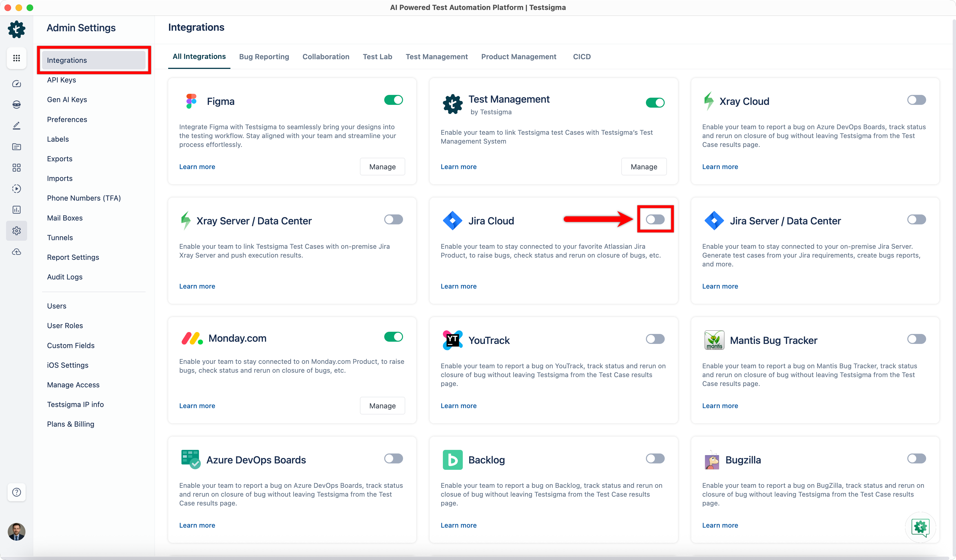Select the pencil editor icon in sidebar

[16, 126]
